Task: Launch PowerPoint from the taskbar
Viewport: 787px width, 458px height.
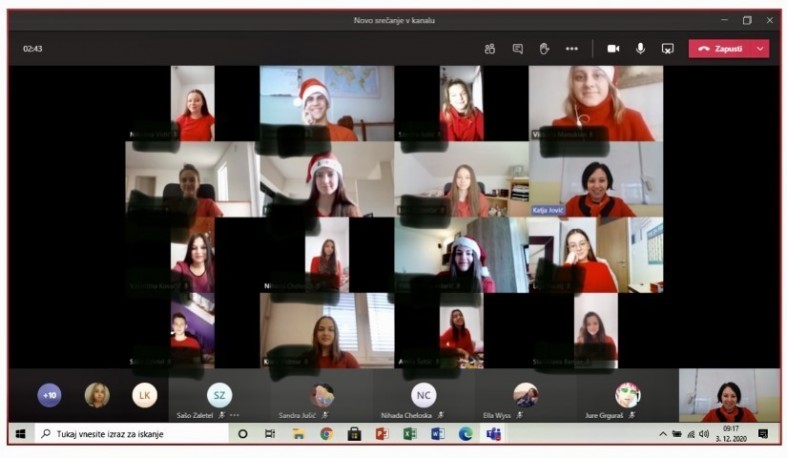Action: coord(381,434)
